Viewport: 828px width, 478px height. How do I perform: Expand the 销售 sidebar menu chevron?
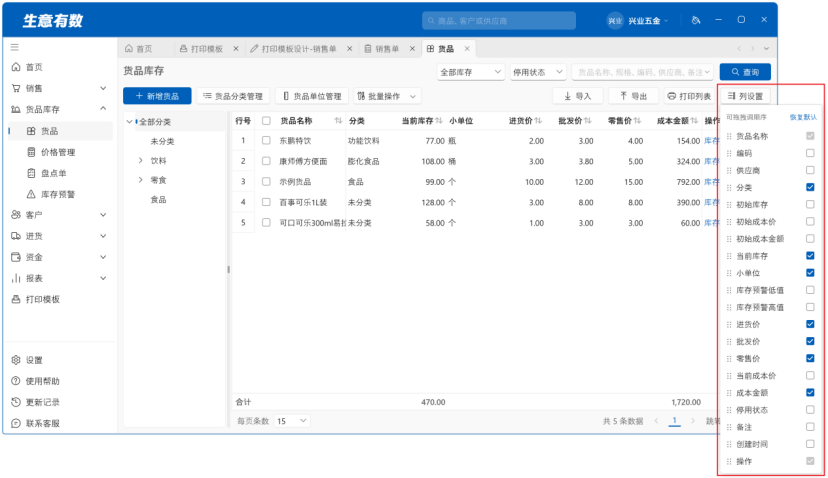point(104,88)
